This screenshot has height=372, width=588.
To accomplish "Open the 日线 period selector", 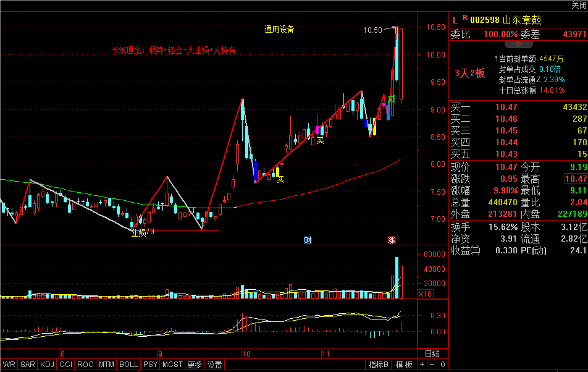I will 432,353.
